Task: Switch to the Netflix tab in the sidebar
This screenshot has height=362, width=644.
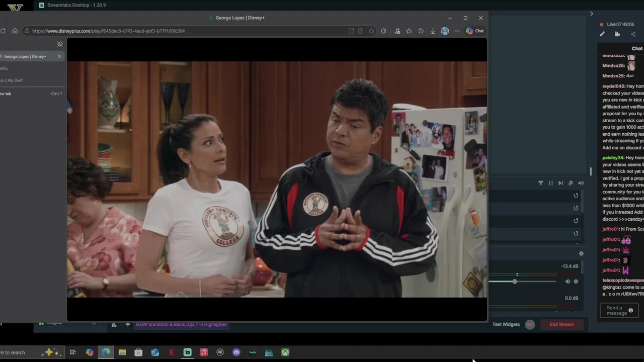Action: pyautogui.click(x=31, y=68)
